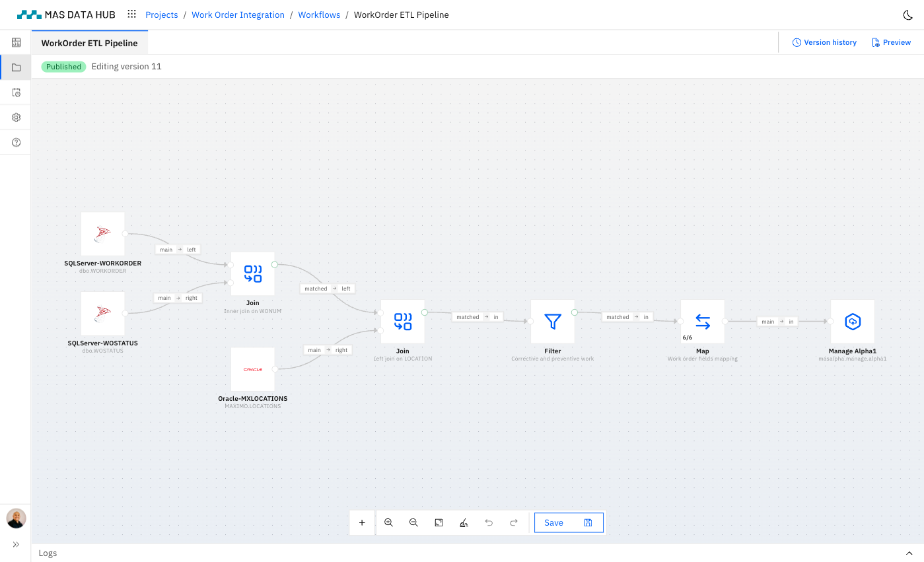Click the main to left connection label

point(177,250)
